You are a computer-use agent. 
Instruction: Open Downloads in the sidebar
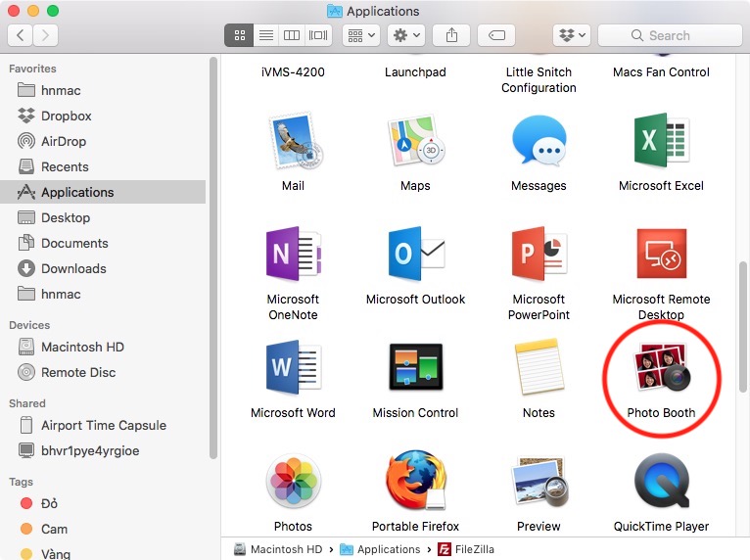click(103, 268)
